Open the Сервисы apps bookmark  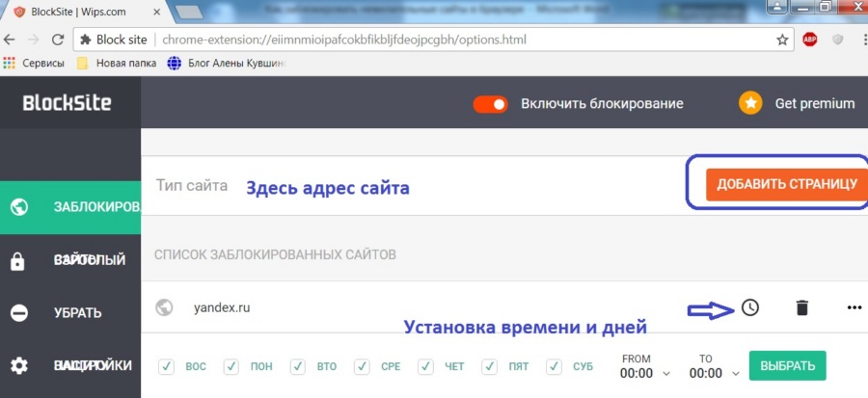tap(34, 63)
